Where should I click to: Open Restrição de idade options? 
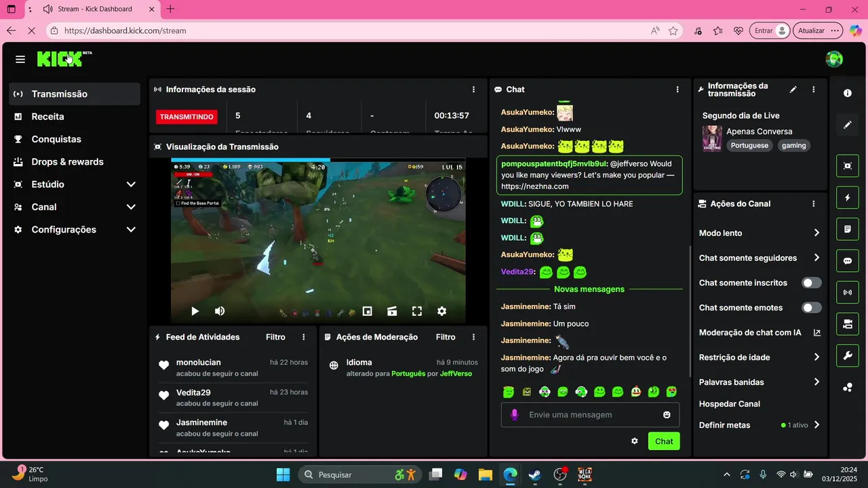pyautogui.click(x=759, y=357)
